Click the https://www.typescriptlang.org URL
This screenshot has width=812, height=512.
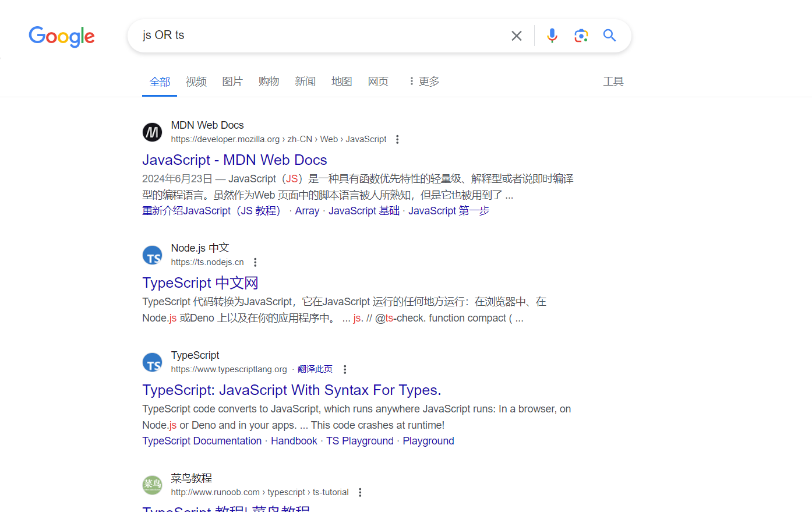click(229, 369)
